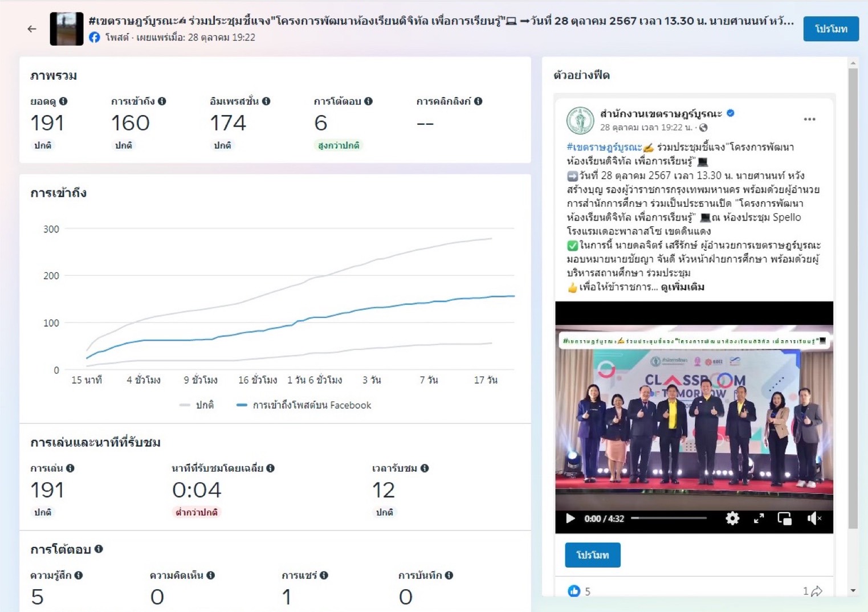The height and width of the screenshot is (612, 868).
Task: Click the ยอดดู value 191
Action: (47, 123)
